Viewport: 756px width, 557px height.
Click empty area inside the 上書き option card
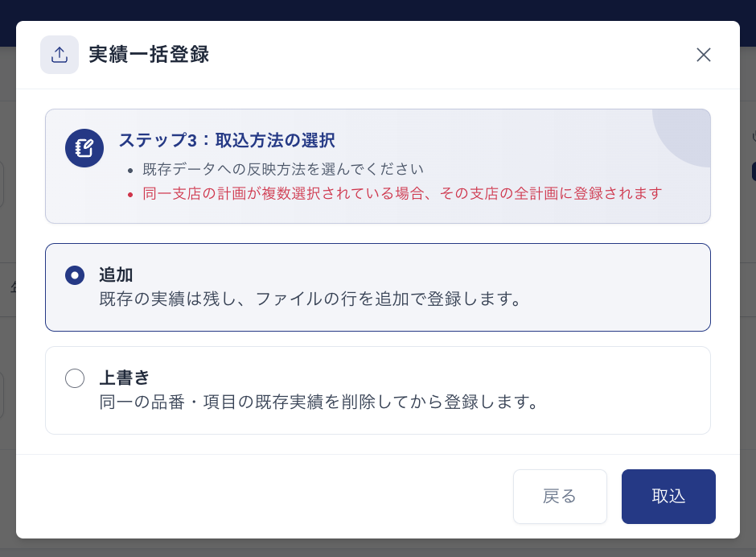coord(627,390)
